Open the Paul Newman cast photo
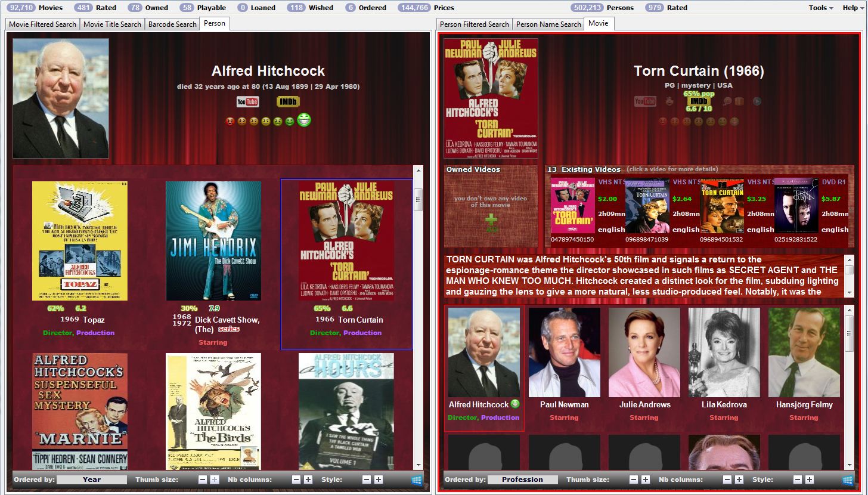The image size is (868, 495). pyautogui.click(x=565, y=352)
